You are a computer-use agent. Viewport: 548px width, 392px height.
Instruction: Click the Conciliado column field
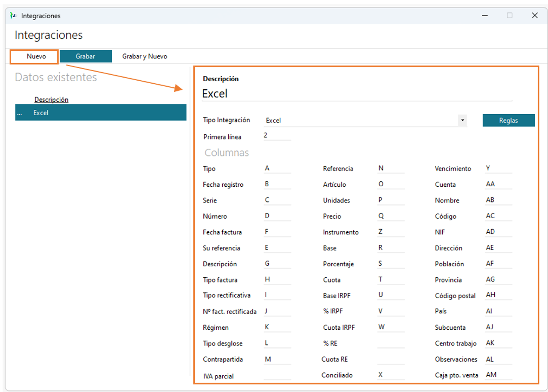pos(391,375)
